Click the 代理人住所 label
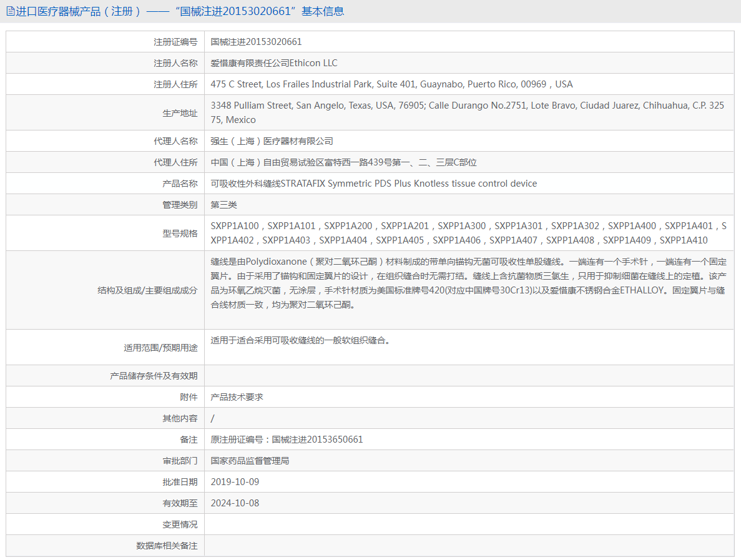Screen dimensions: 741x560 click(175, 162)
